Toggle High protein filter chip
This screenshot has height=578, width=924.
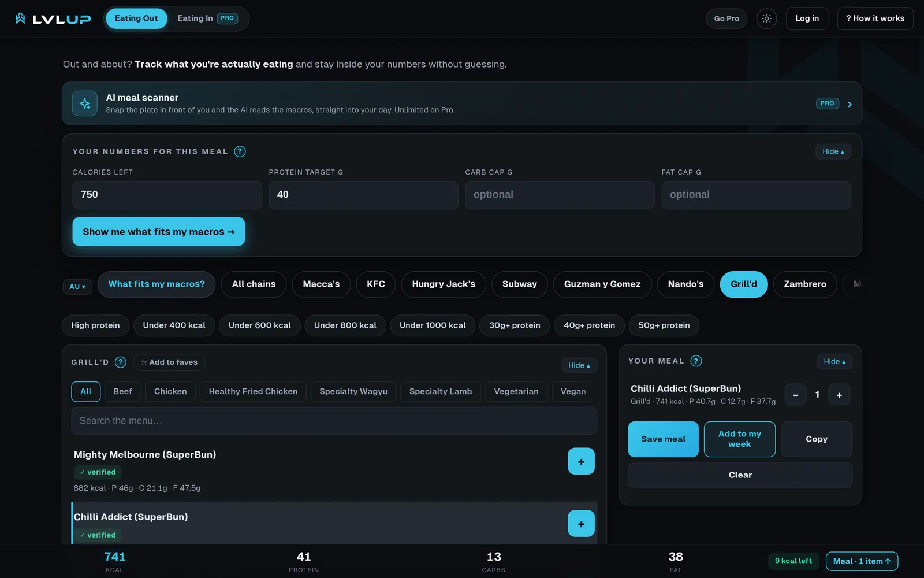95,325
